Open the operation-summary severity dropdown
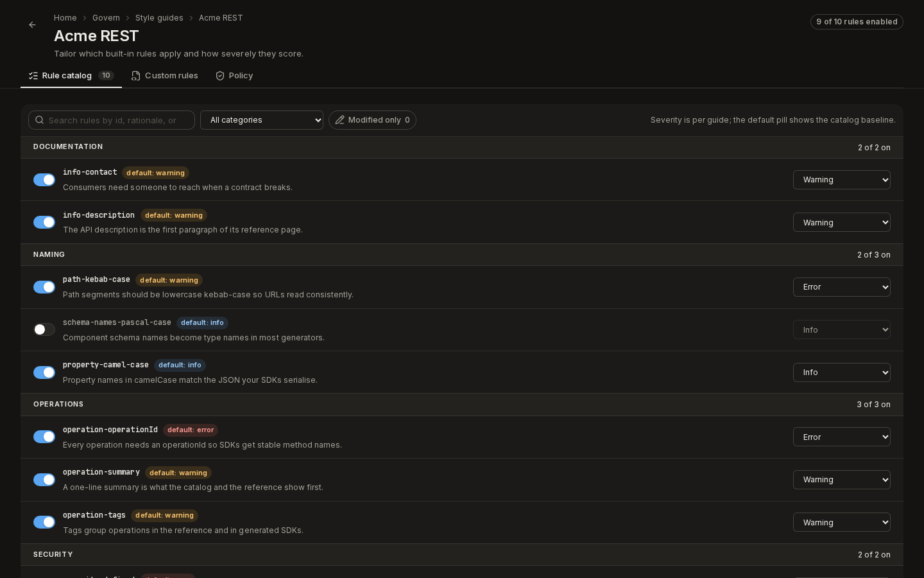924x578 pixels. tap(842, 480)
